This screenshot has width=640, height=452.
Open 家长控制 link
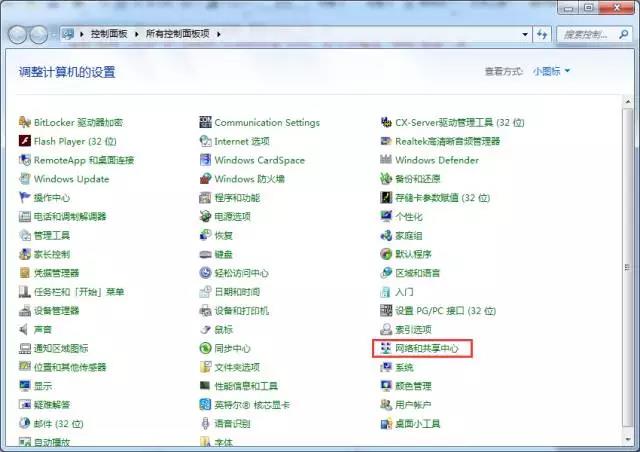click(52, 254)
